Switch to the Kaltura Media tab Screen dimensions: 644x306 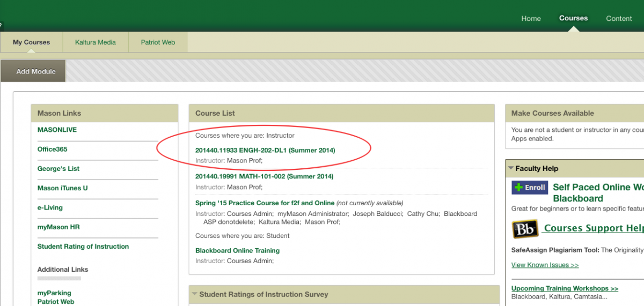point(96,42)
